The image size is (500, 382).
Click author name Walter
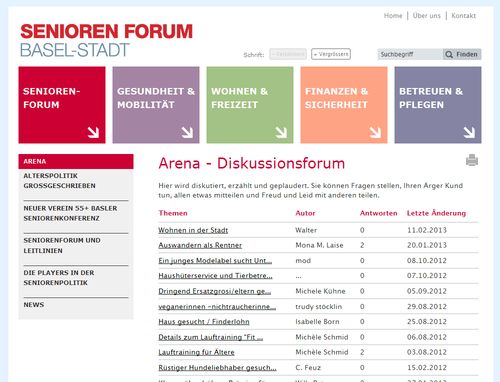coord(306,230)
